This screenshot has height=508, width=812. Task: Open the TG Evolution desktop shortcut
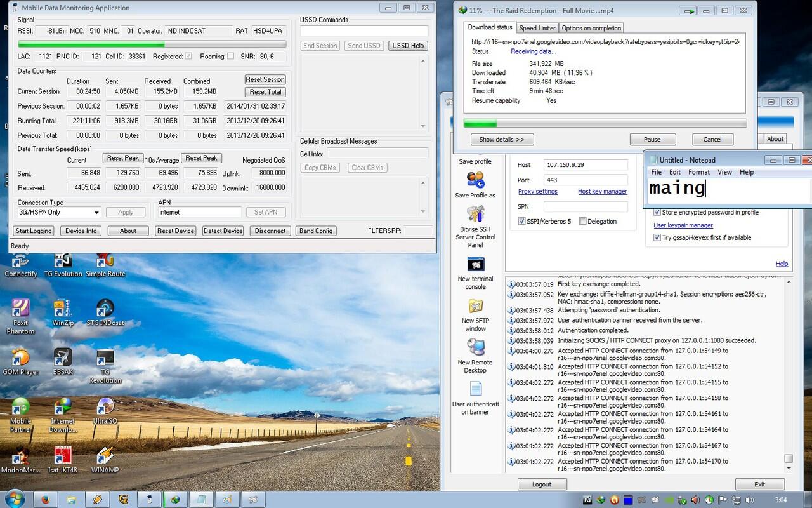63,265
